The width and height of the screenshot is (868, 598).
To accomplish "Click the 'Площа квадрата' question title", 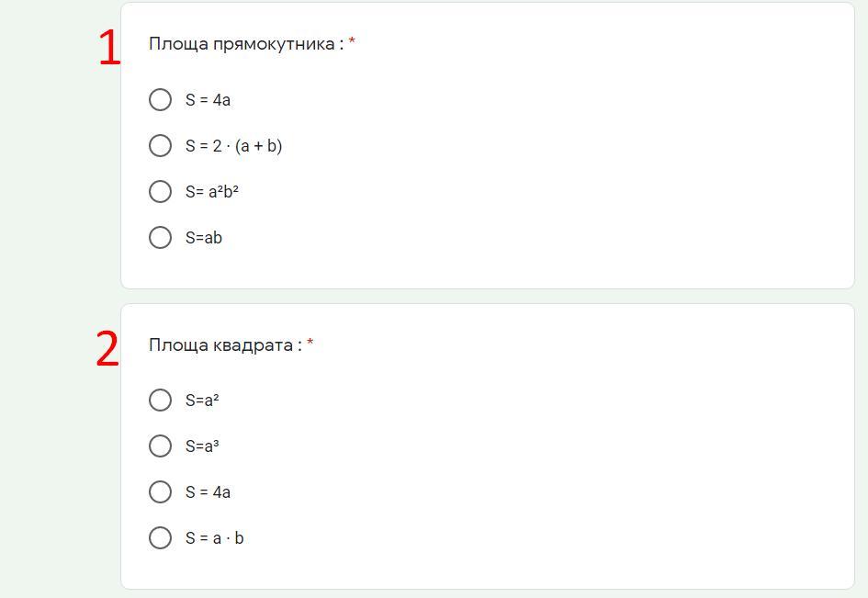I will pyautogui.click(x=224, y=345).
